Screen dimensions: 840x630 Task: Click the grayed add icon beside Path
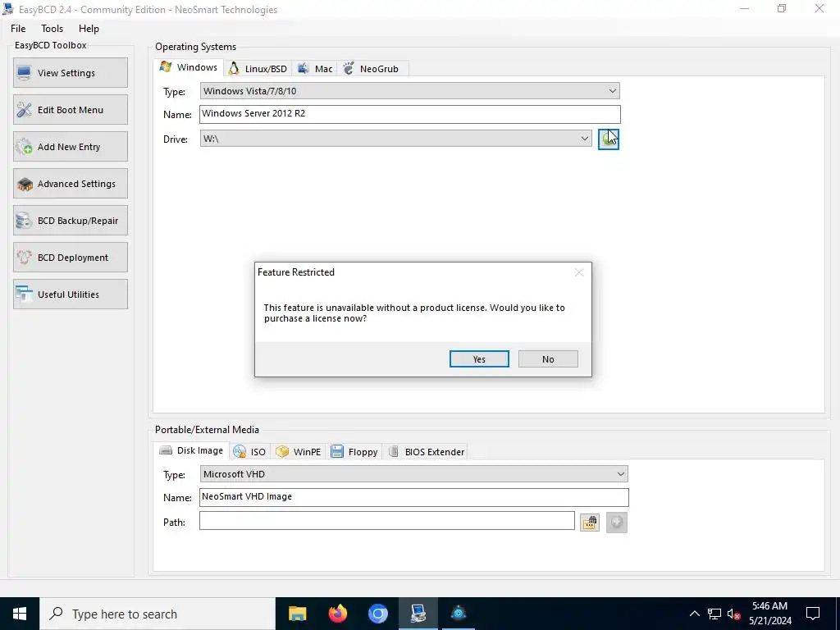[617, 523]
